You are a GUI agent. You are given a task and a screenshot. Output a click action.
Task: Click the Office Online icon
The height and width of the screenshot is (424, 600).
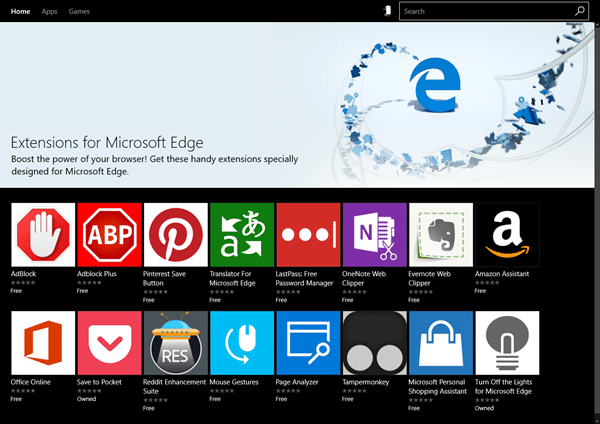(43, 343)
